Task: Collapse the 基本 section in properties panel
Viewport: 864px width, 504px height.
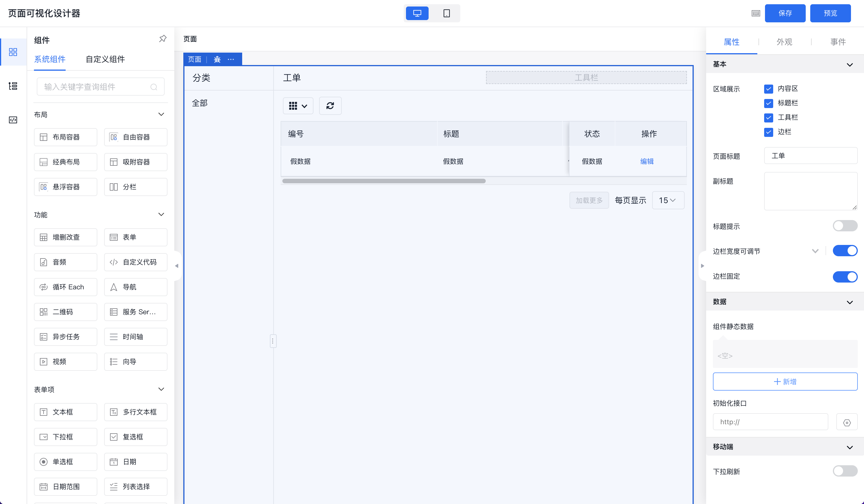Action: tap(850, 64)
